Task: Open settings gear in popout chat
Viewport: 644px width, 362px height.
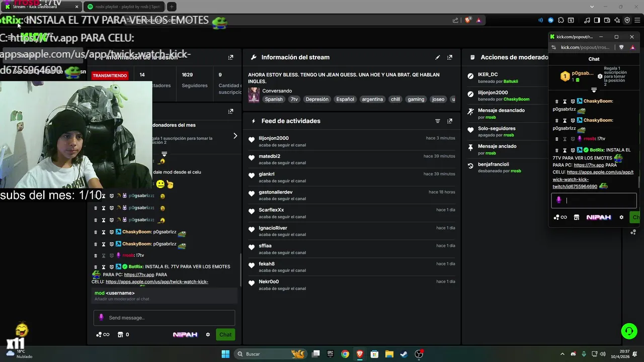Action: click(x=621, y=218)
